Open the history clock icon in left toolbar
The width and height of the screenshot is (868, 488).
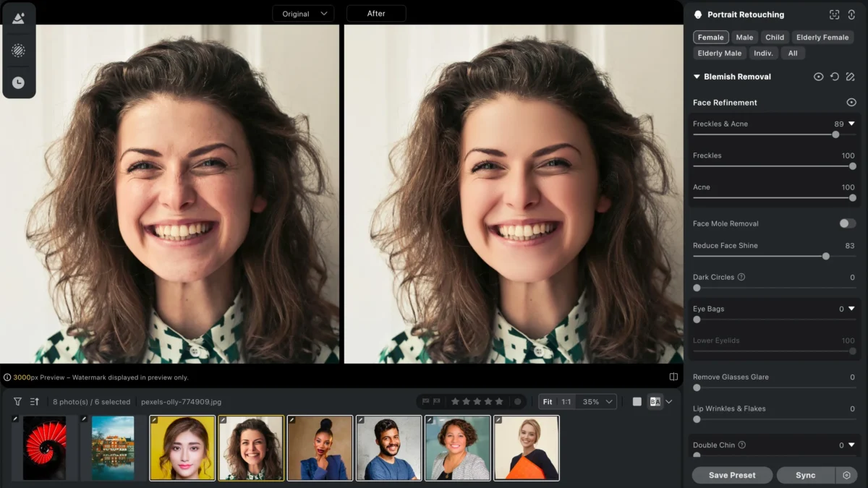18,82
